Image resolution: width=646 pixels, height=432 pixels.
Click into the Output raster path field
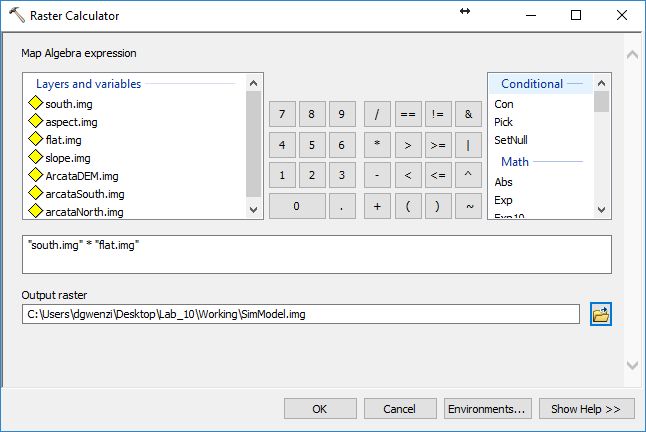pyautogui.click(x=301, y=314)
